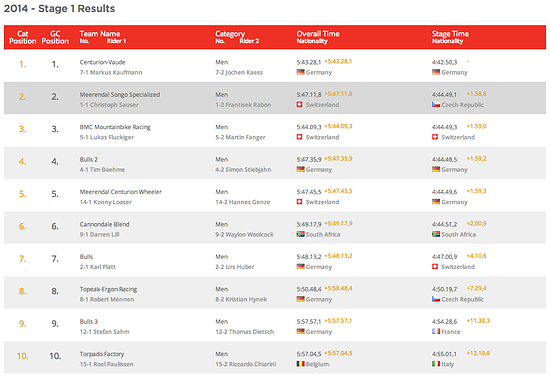Click the France flag in Bulls 3 row
Viewport: 550px width, 376px height.
[436, 331]
